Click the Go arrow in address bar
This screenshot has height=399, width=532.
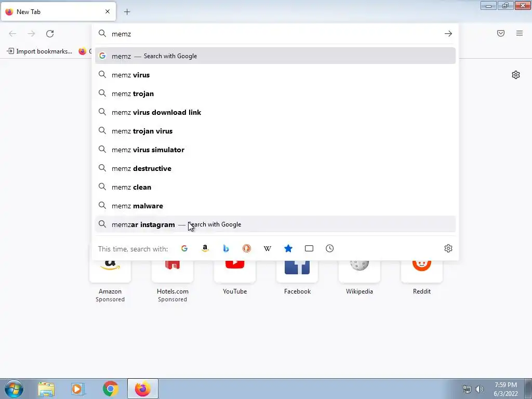click(x=448, y=34)
